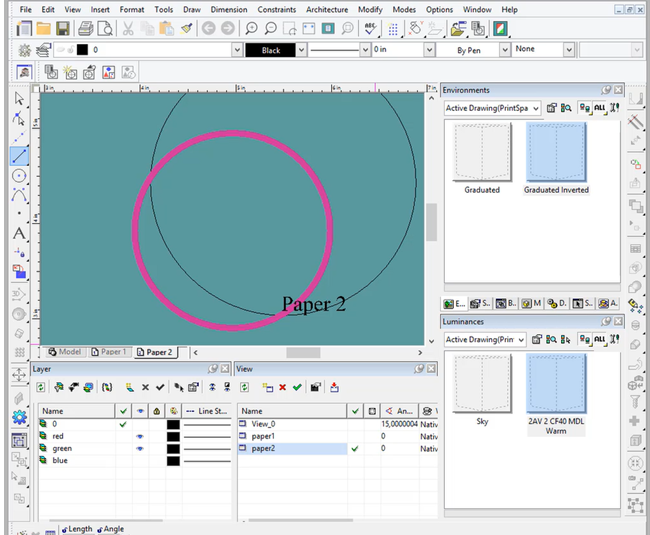This screenshot has width=650, height=535.
Task: Toggle visibility eye for green layer
Action: click(x=140, y=448)
